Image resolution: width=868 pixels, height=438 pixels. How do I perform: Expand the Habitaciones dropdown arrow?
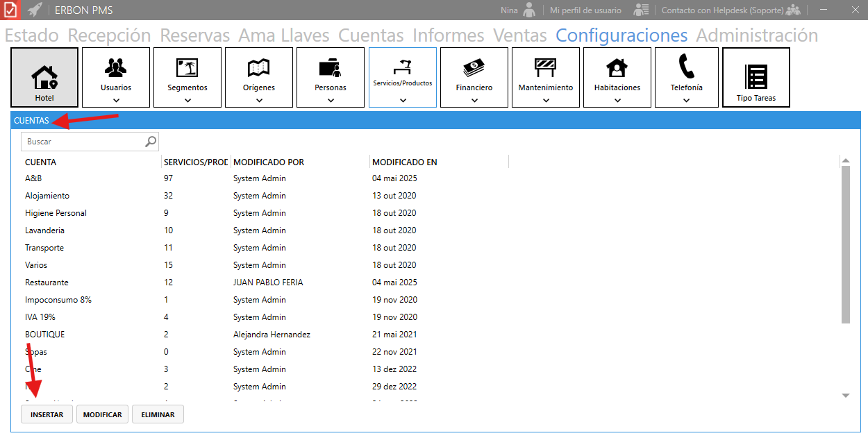[x=617, y=100]
